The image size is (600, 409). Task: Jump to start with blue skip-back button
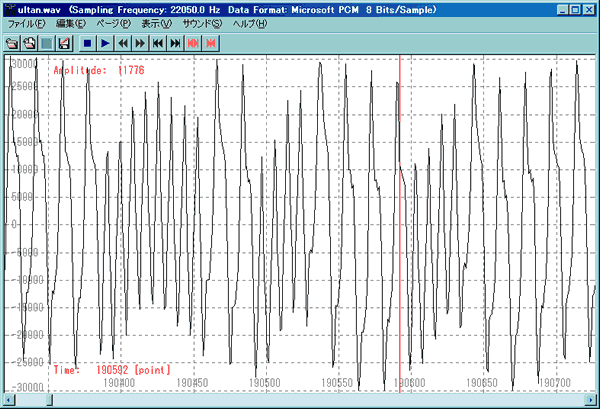pyautogui.click(x=158, y=44)
